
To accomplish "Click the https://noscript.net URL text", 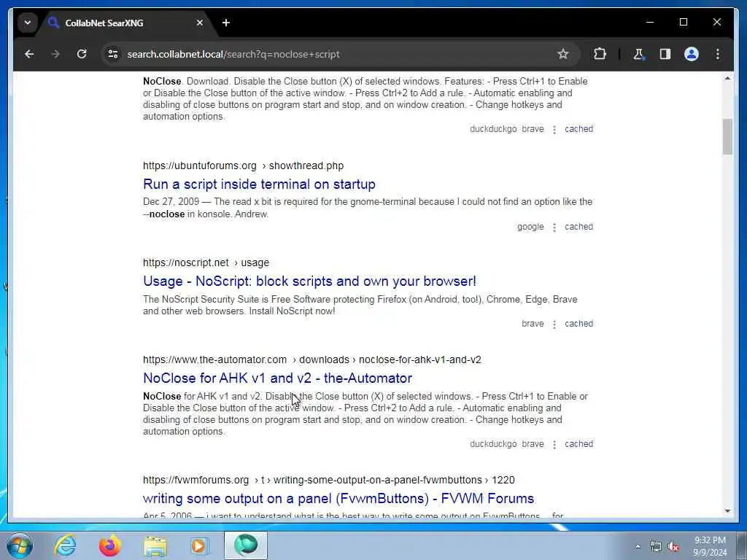I will click(186, 262).
